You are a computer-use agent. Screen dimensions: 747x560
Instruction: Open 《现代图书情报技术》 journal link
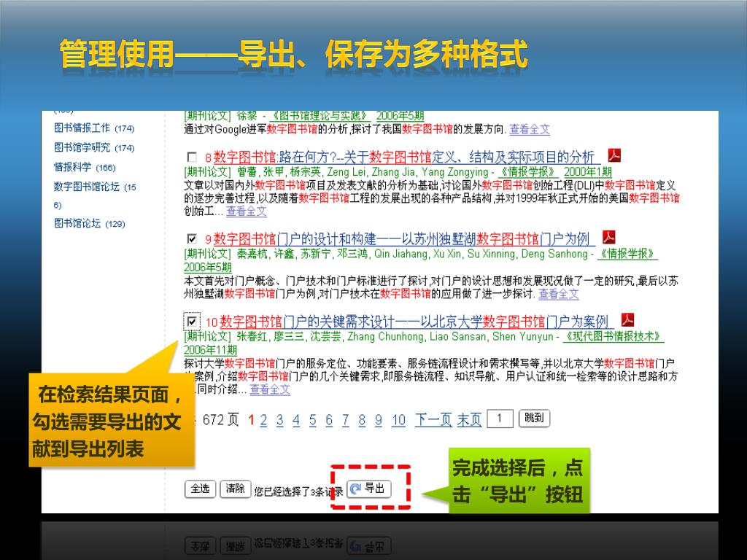point(614,336)
